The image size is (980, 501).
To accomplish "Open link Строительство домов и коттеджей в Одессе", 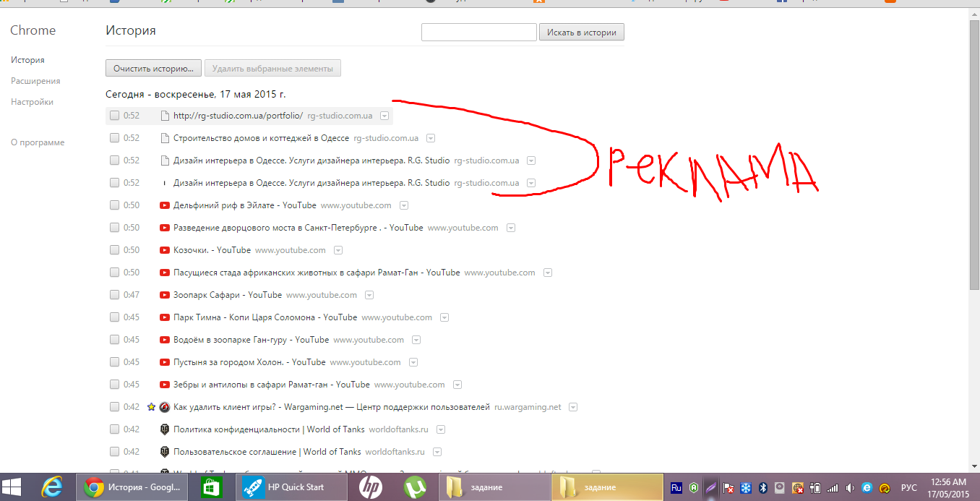I will tap(261, 138).
